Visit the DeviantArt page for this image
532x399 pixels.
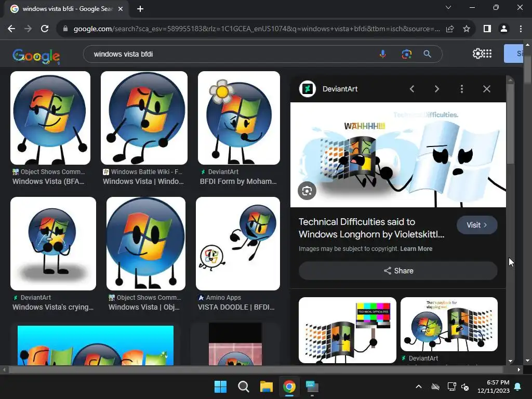pos(477,225)
